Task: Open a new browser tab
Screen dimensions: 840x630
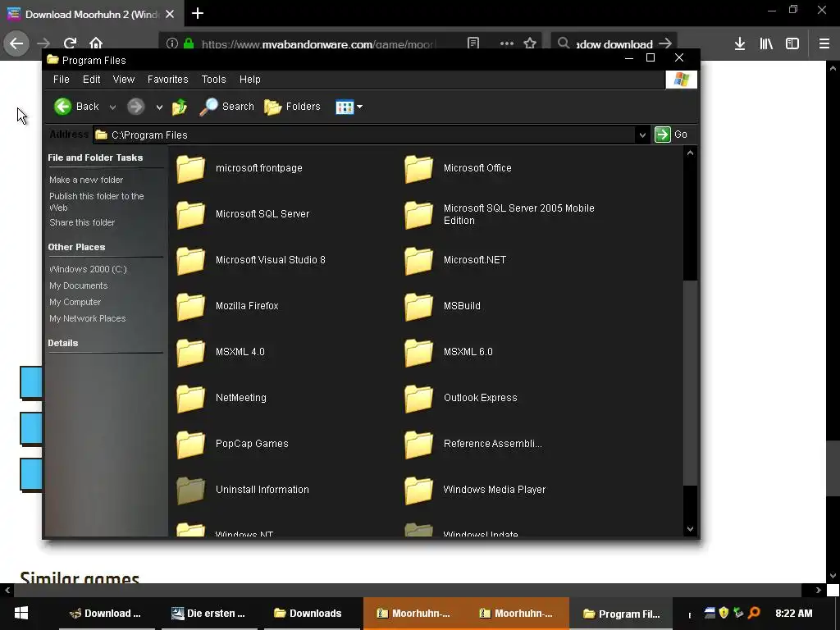Action: point(198,13)
